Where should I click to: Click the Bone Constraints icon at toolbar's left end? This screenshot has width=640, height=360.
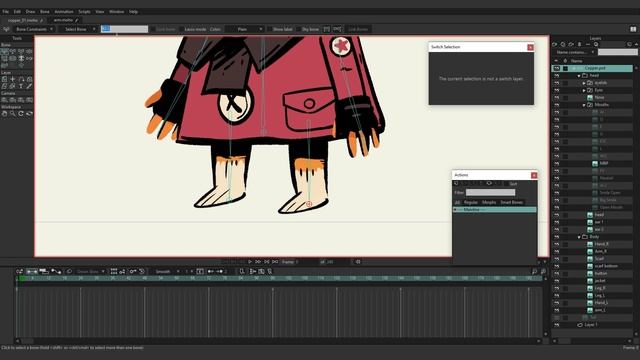pyautogui.click(x=6, y=29)
